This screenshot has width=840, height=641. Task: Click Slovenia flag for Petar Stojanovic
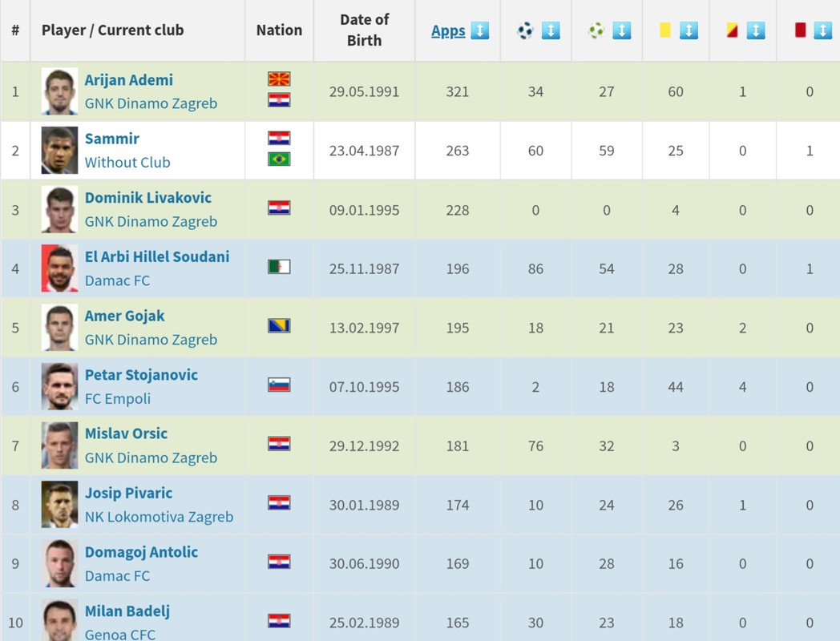tap(279, 385)
